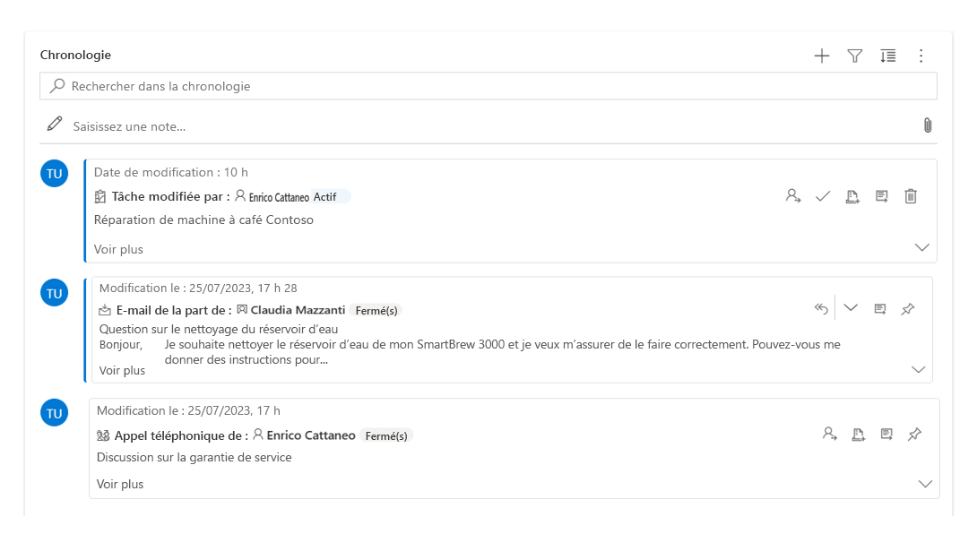Pin the Claudia Mazzanti email record
977x560 pixels.
click(908, 308)
